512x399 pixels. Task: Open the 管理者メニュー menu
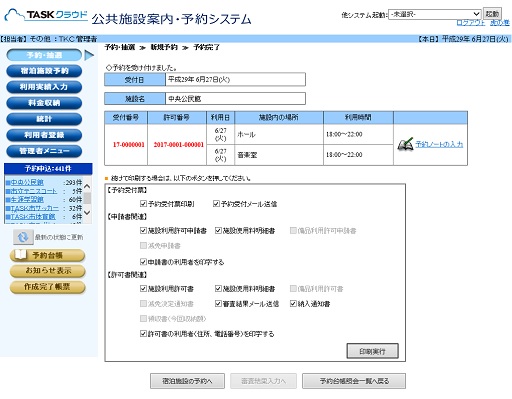[44, 151]
